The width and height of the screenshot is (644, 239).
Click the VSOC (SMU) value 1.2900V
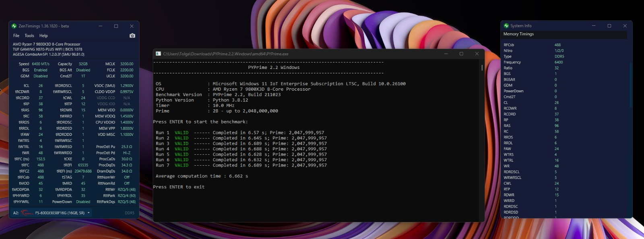(127, 85)
